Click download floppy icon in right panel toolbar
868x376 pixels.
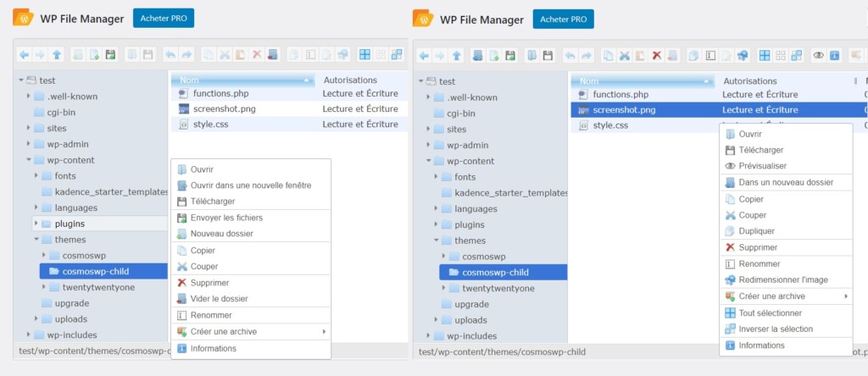click(x=548, y=56)
